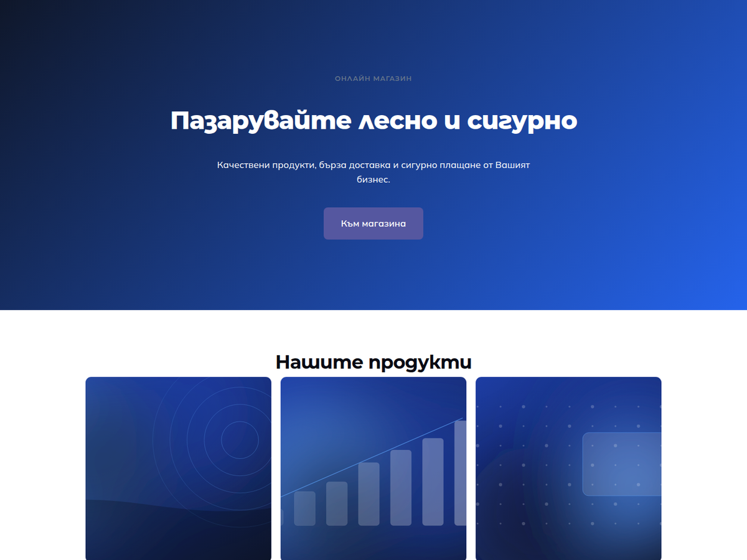This screenshot has height=560, width=747.
Task: Click the translucent rounded rectangle in third card
Action: tap(622, 464)
